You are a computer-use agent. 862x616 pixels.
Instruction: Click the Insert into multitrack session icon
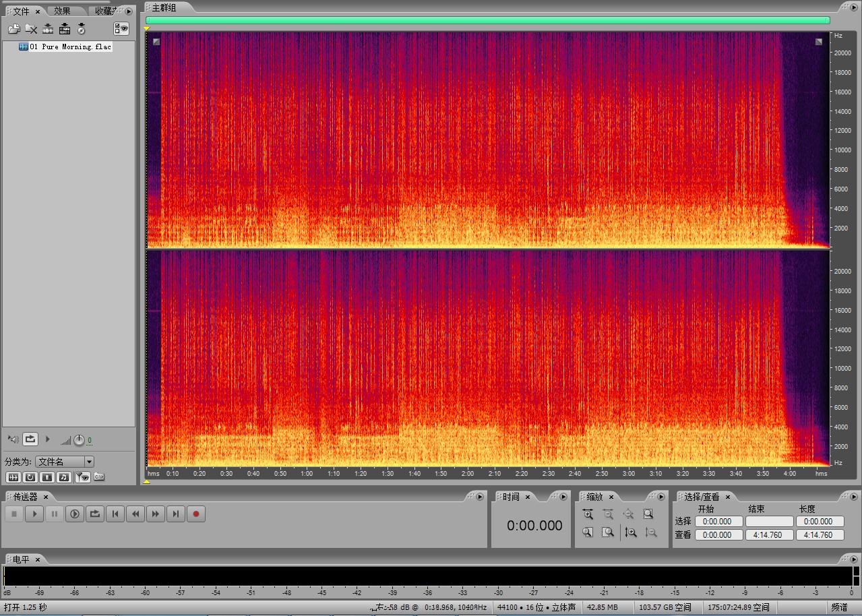pos(65,28)
